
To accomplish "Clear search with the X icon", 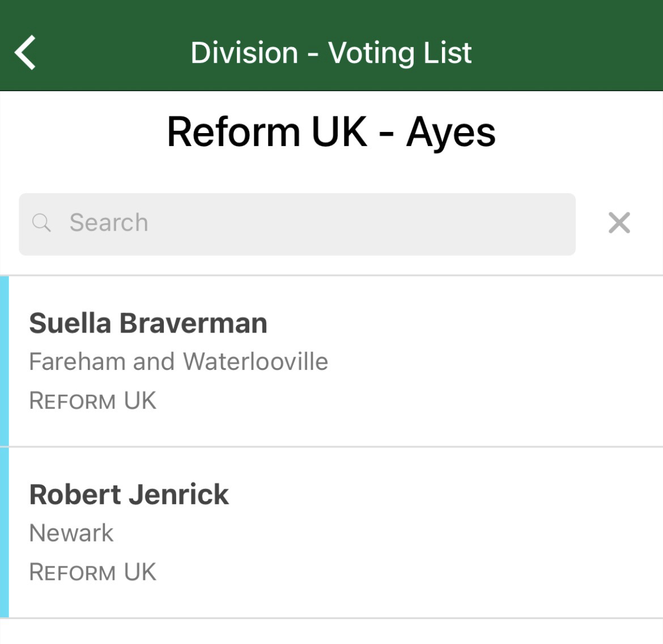I will [x=619, y=223].
